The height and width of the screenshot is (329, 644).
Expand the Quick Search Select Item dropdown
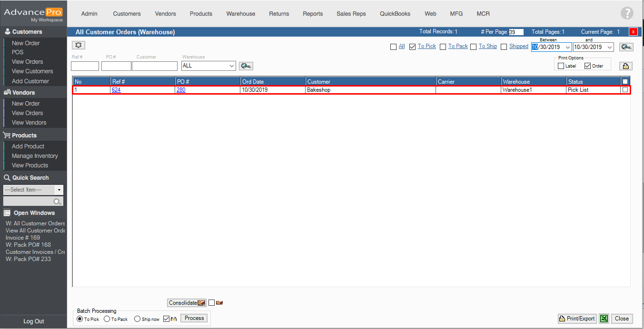pos(59,190)
